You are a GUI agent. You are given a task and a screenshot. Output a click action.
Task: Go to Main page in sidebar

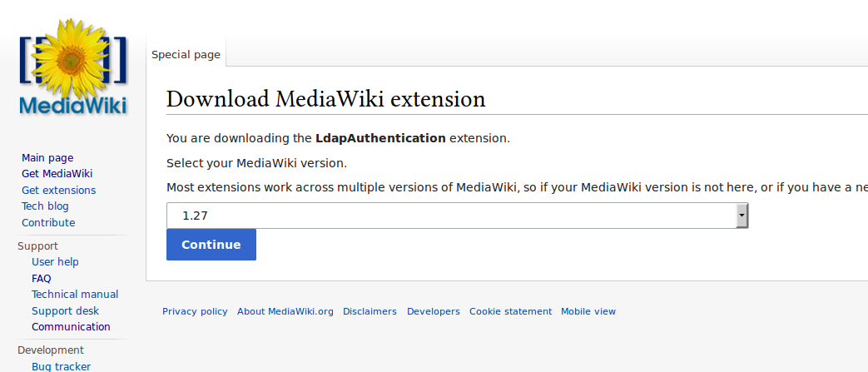tap(47, 157)
